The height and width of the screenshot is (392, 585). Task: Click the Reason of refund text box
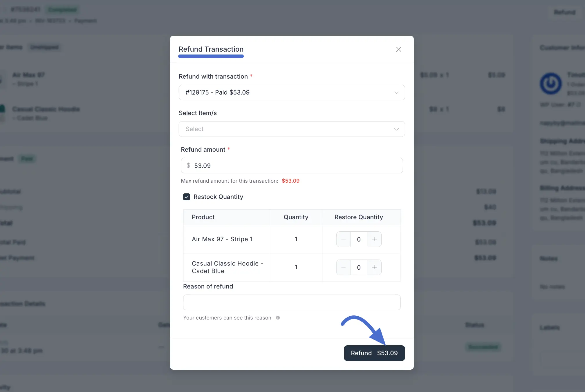pyautogui.click(x=292, y=302)
